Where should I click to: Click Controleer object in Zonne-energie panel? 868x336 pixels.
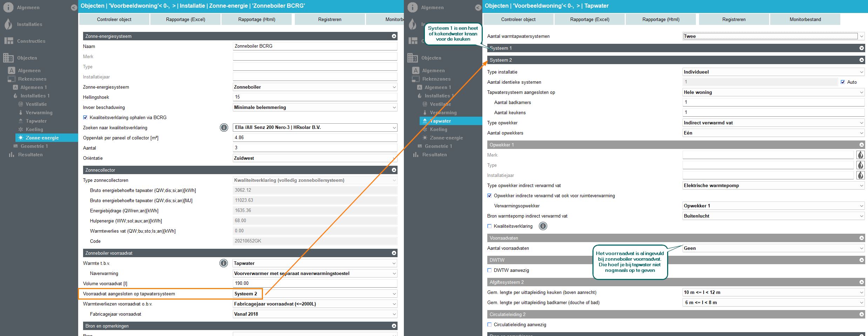[x=114, y=20]
